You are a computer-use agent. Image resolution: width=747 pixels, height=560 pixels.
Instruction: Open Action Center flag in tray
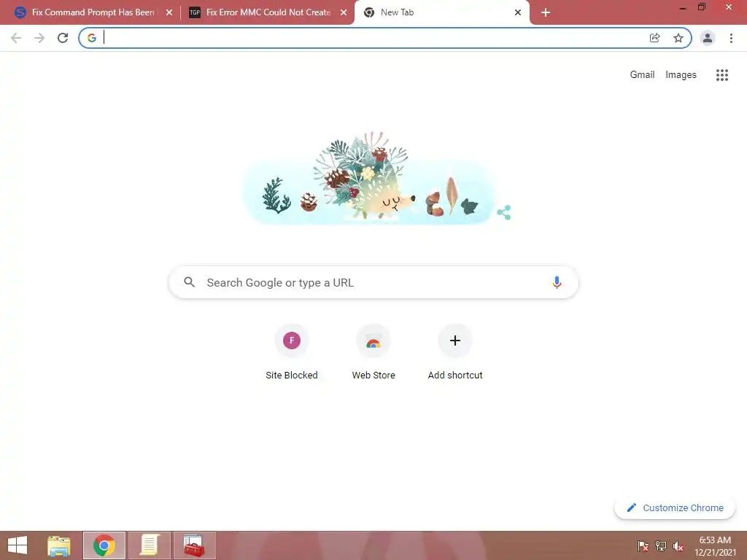[643, 546]
